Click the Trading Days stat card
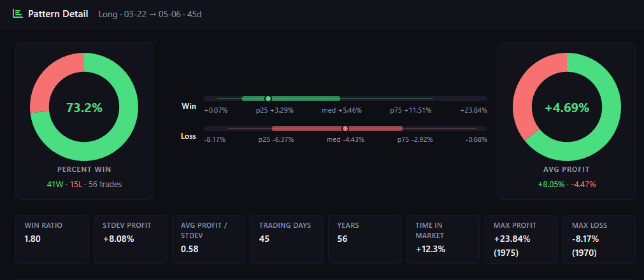644x280 pixels. point(286,239)
